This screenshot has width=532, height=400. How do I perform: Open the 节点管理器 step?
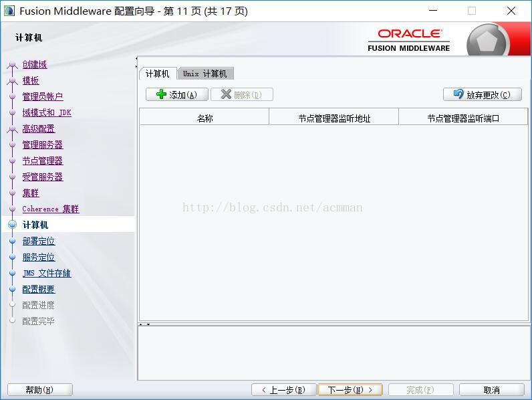[x=43, y=161]
